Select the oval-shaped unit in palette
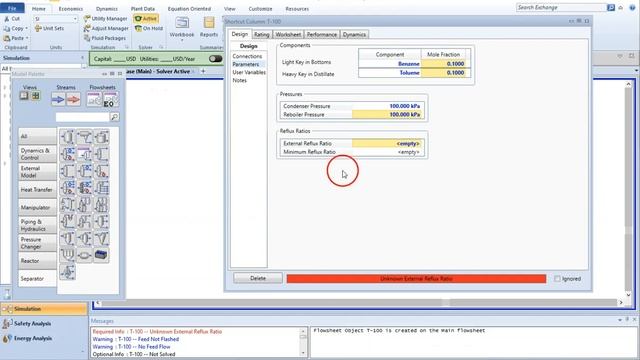The image size is (640, 360). point(84,256)
